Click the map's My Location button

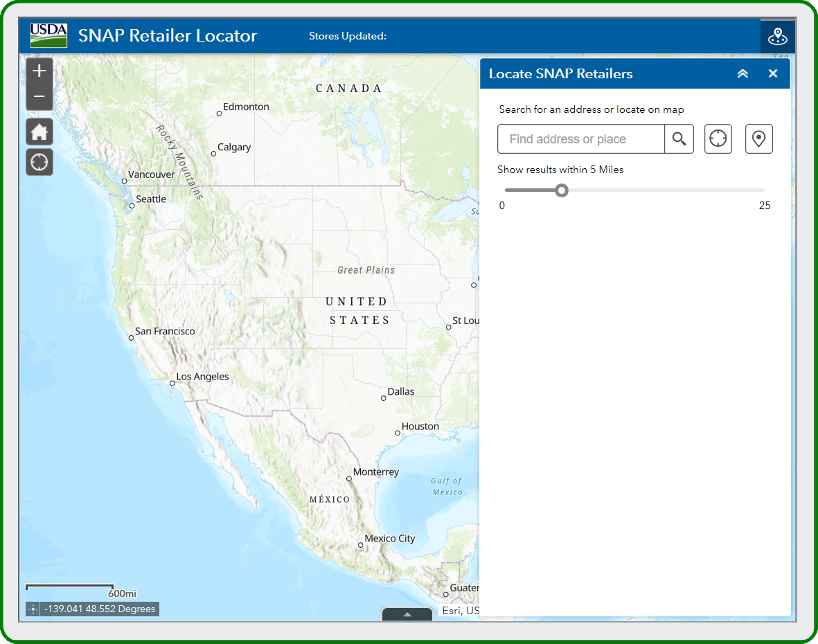click(x=39, y=162)
